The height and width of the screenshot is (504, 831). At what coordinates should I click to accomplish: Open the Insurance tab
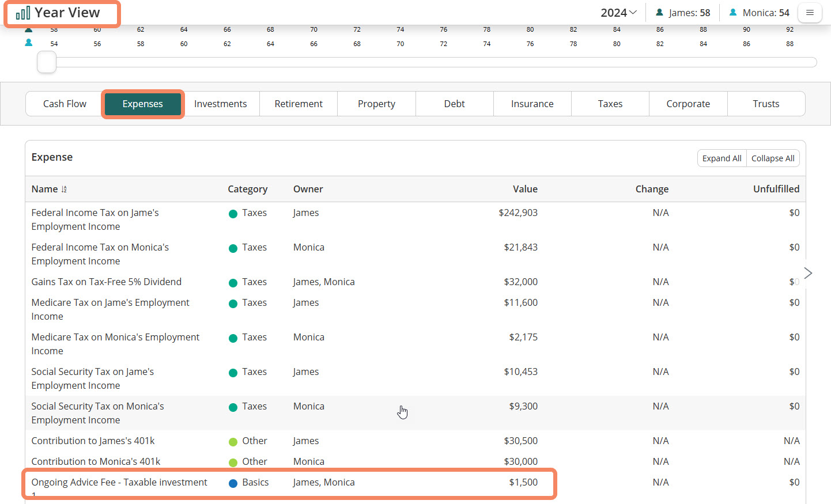pos(532,104)
